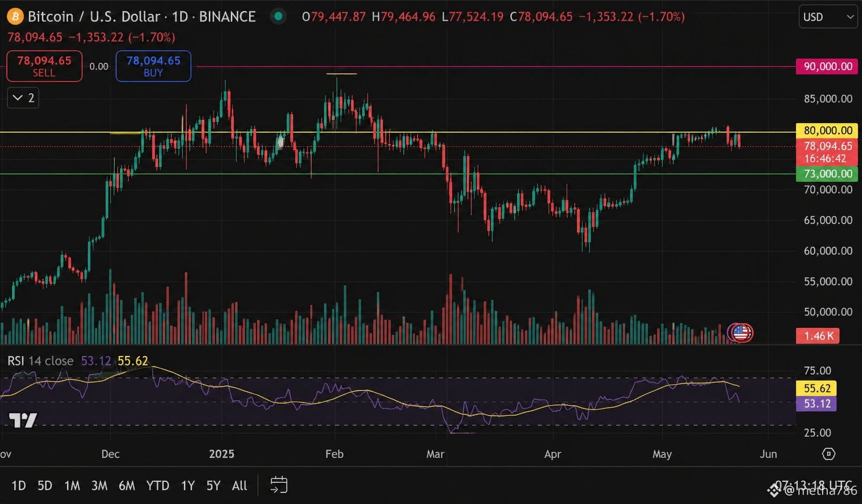Screen dimensions: 862x504
Task: Click the Bitcoin logo icon
Action: point(15,17)
